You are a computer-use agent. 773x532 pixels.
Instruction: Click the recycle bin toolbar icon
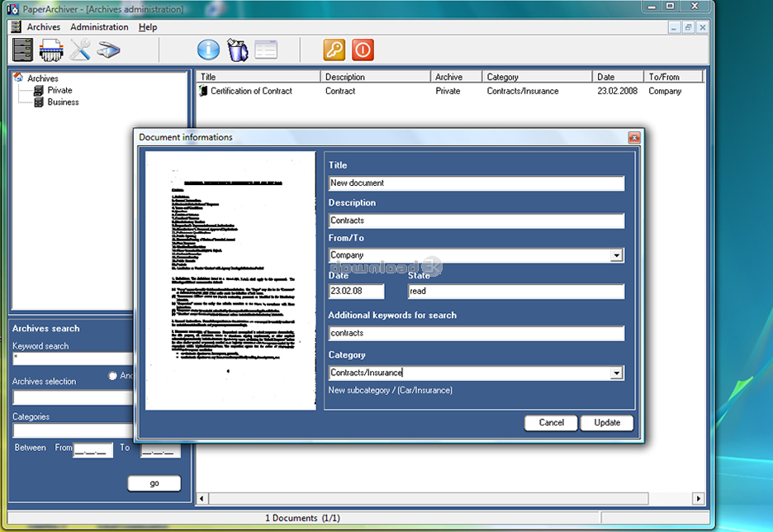237,50
